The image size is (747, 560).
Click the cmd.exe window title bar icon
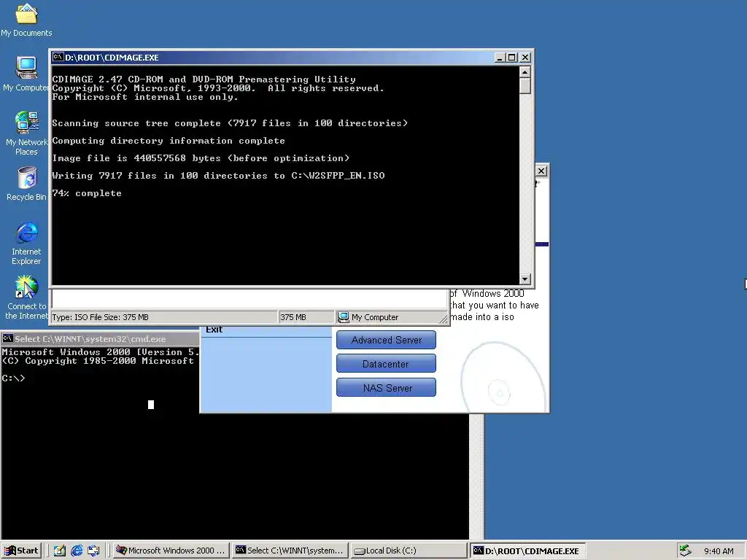point(7,338)
